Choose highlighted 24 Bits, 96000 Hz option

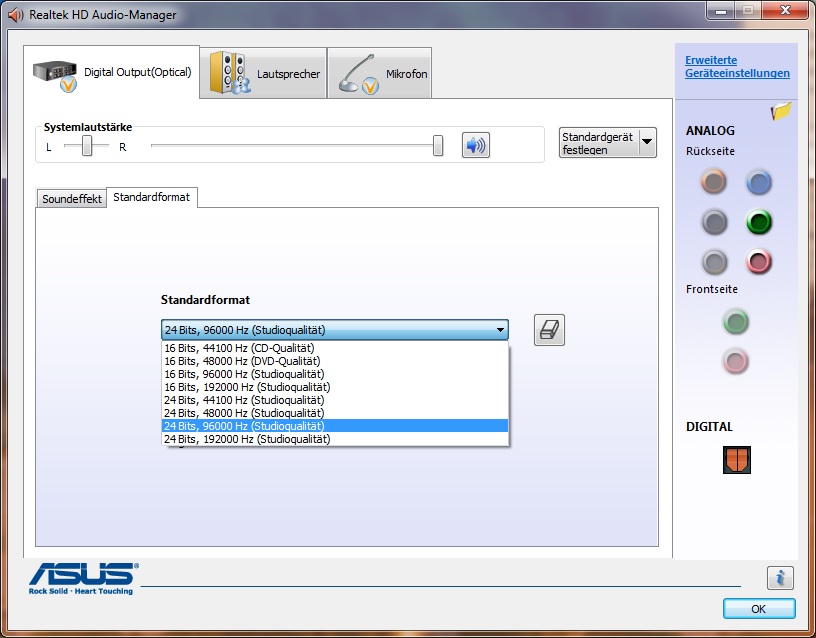click(335, 426)
